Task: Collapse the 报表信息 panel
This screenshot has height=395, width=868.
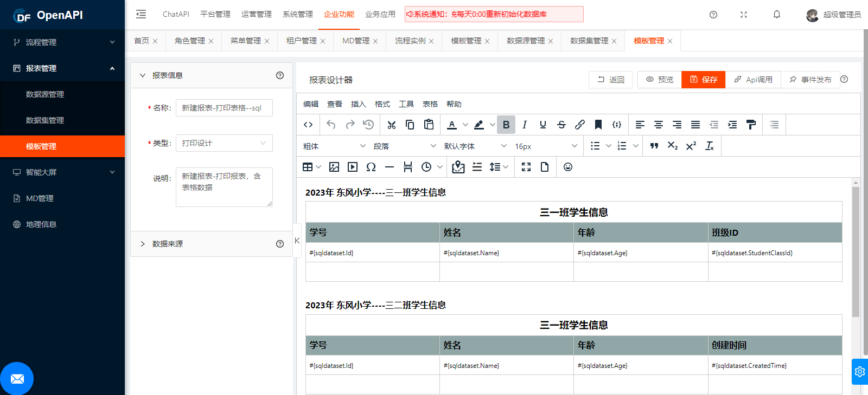Action: pos(143,75)
